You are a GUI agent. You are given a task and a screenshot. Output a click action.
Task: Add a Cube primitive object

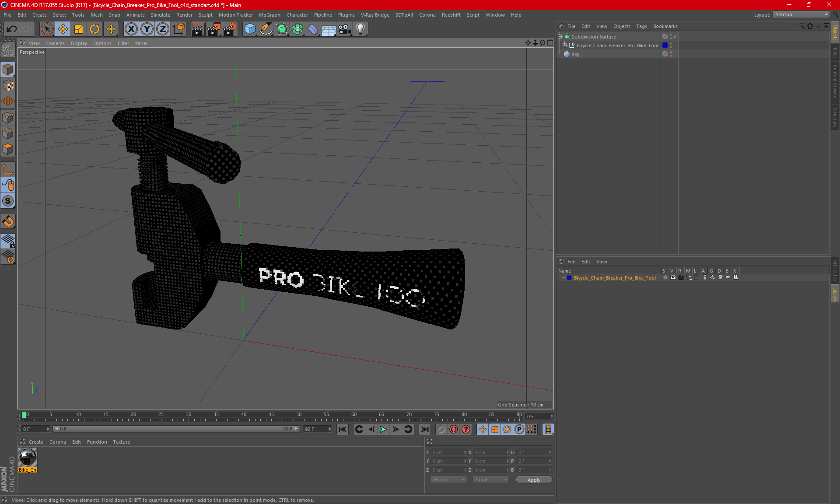(x=250, y=29)
